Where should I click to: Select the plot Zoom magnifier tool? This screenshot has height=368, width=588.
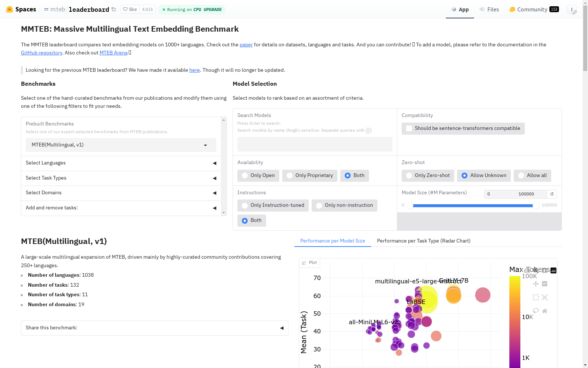[x=536, y=270]
